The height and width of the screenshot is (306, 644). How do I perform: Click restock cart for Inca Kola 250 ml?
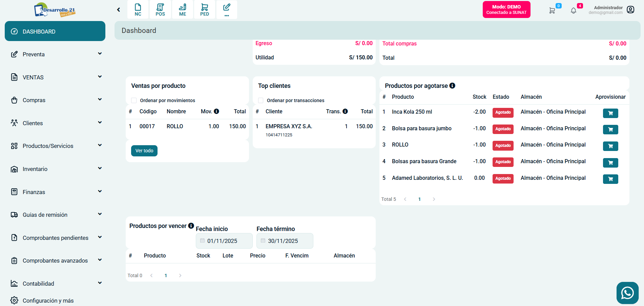pyautogui.click(x=610, y=113)
